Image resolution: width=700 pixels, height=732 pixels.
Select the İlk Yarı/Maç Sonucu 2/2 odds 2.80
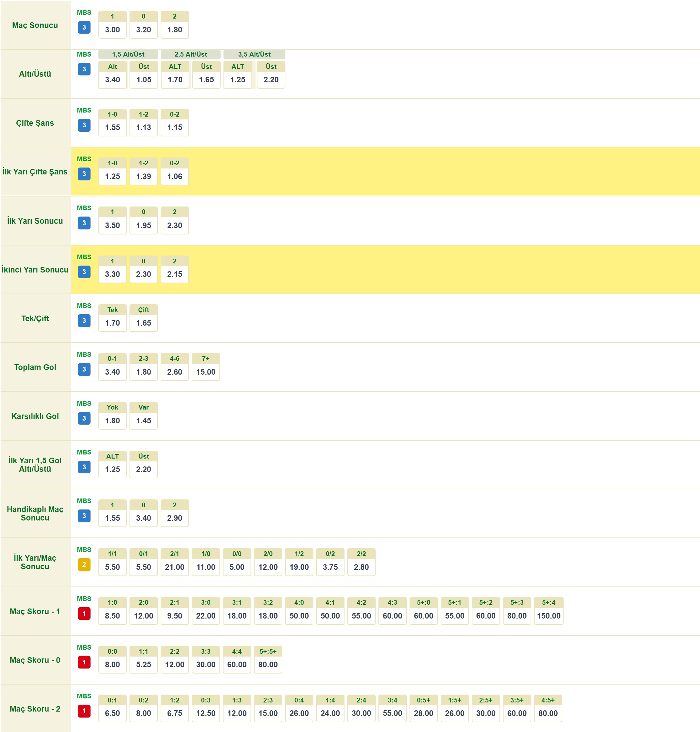click(x=361, y=567)
